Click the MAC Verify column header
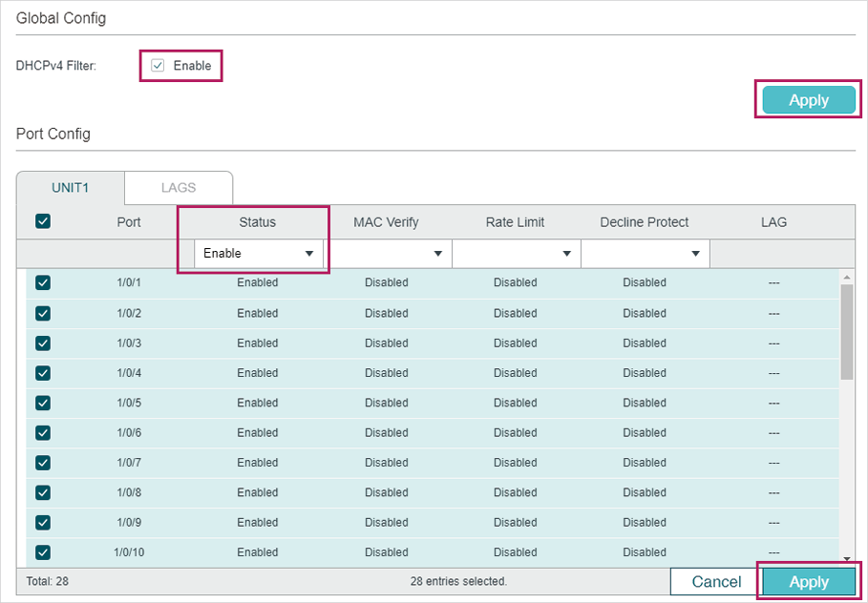The image size is (868, 603). click(386, 222)
